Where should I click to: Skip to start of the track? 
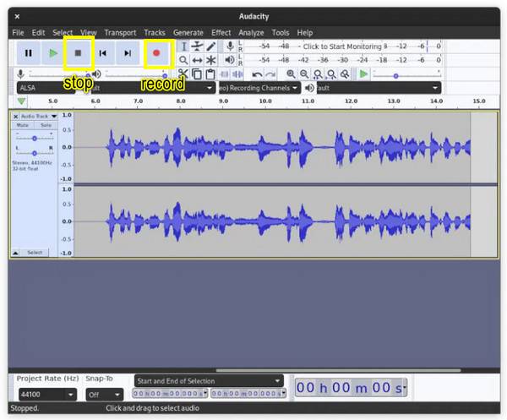coord(103,53)
